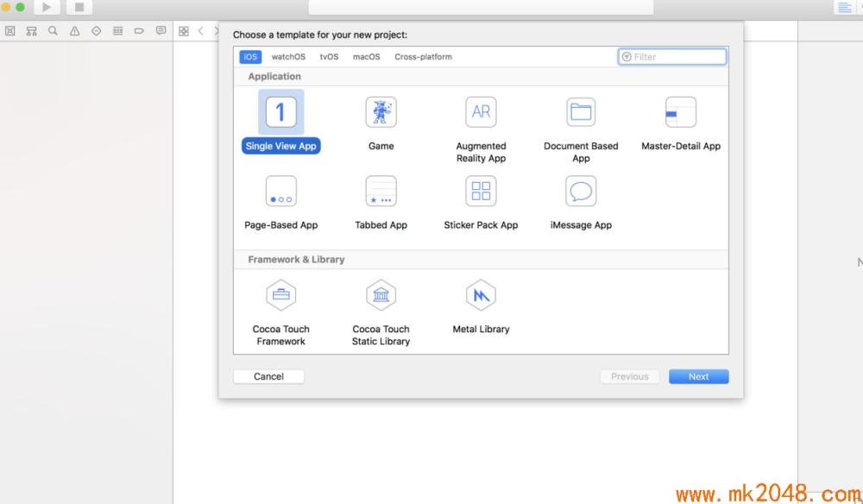863x504 pixels.
Task: Open the Find navigator magnifier icon
Action: point(53,31)
